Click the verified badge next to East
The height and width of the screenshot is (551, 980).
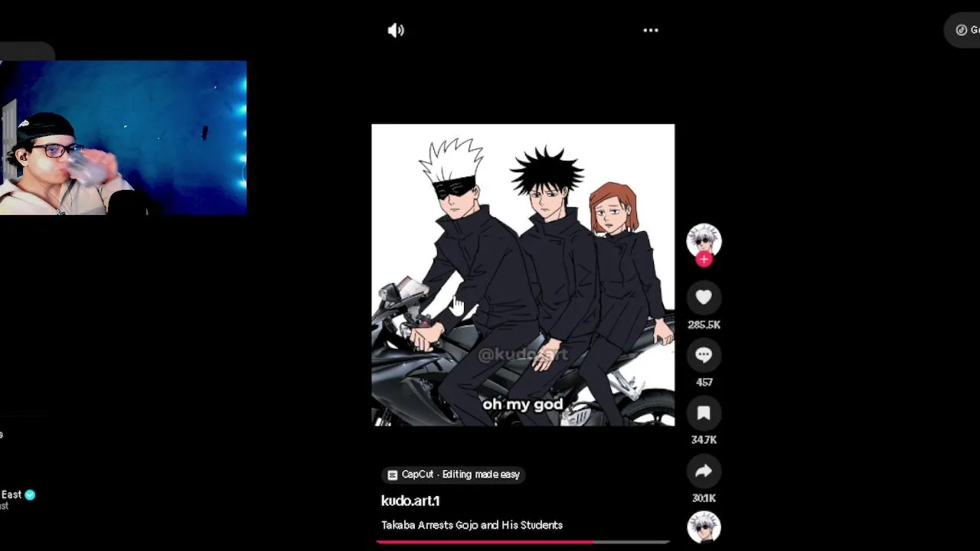point(30,494)
